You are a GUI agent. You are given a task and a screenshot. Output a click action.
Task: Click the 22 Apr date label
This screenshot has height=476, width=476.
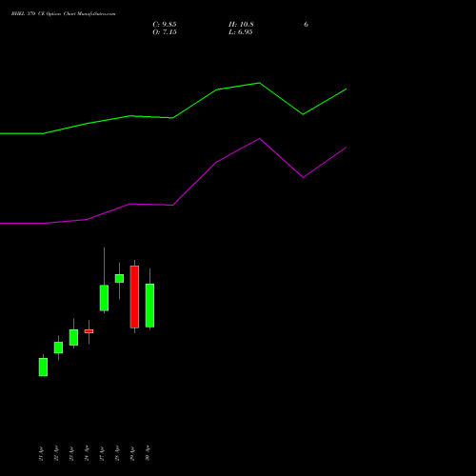56,453
